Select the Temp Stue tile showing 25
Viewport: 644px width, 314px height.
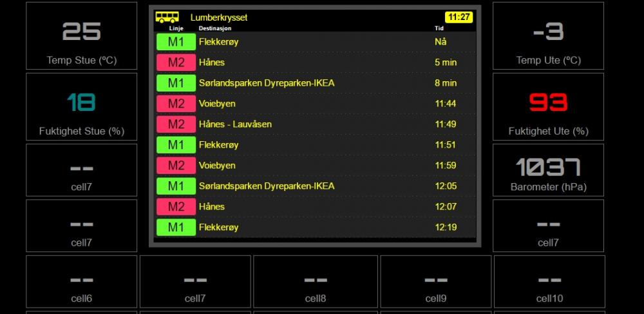pyautogui.click(x=81, y=36)
